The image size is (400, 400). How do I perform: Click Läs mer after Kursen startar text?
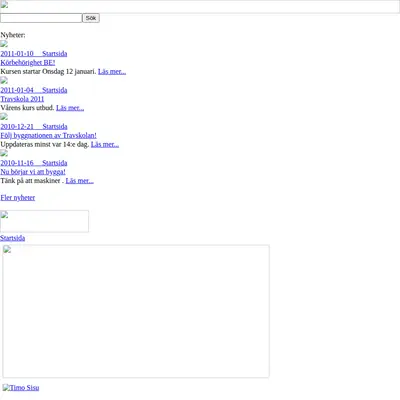coord(112,72)
